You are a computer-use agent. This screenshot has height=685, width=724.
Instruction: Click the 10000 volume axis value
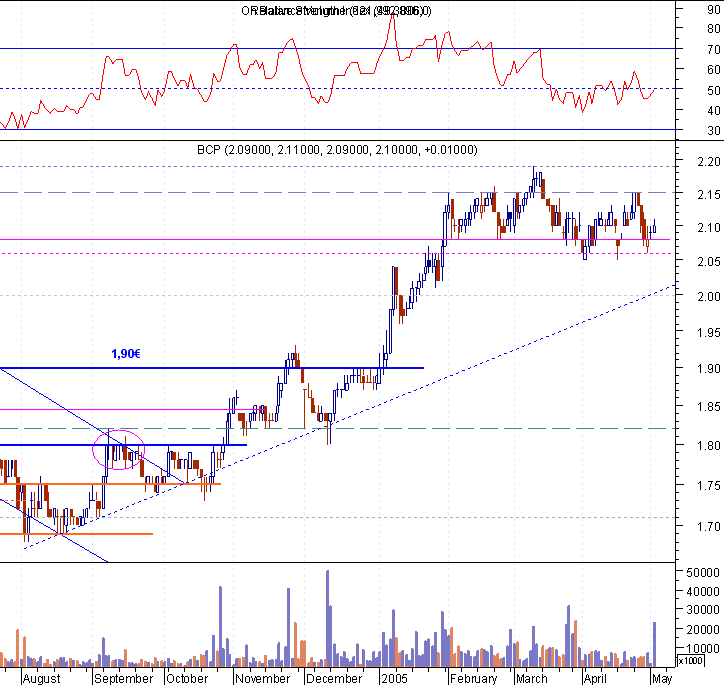coord(703,649)
